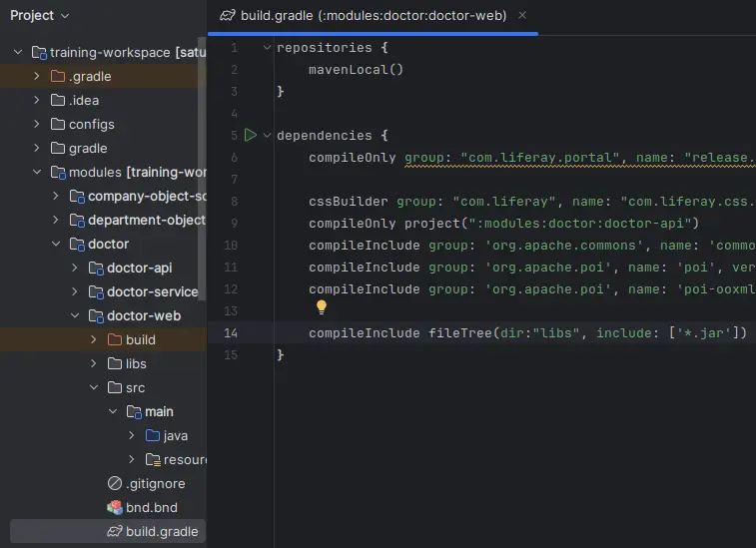This screenshot has height=548, width=756.
Task: Select build.gradle label in project tree
Action: (162, 532)
